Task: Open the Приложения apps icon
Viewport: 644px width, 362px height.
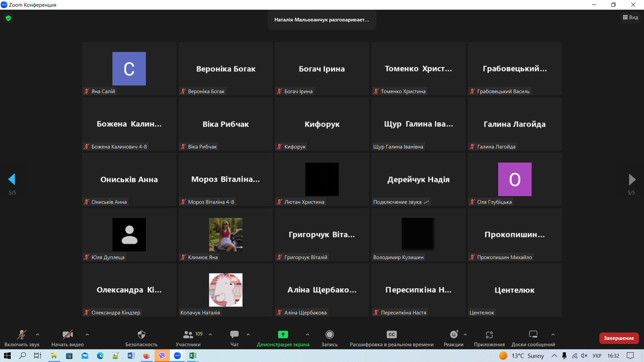Action: tap(489, 335)
